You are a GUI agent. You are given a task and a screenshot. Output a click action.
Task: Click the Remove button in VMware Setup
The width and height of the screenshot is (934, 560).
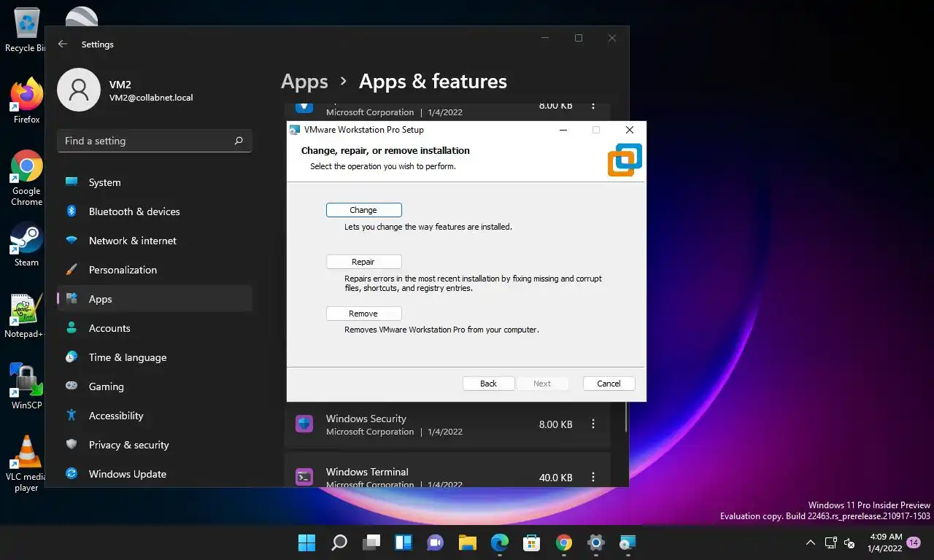pyautogui.click(x=363, y=314)
